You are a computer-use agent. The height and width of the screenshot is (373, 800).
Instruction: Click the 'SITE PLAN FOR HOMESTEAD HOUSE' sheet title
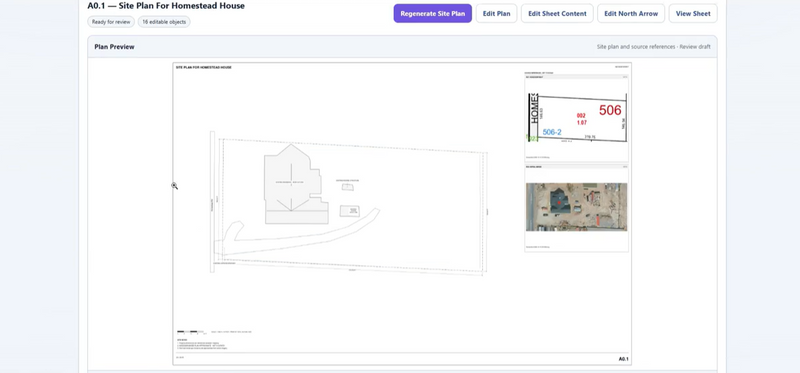pos(204,67)
